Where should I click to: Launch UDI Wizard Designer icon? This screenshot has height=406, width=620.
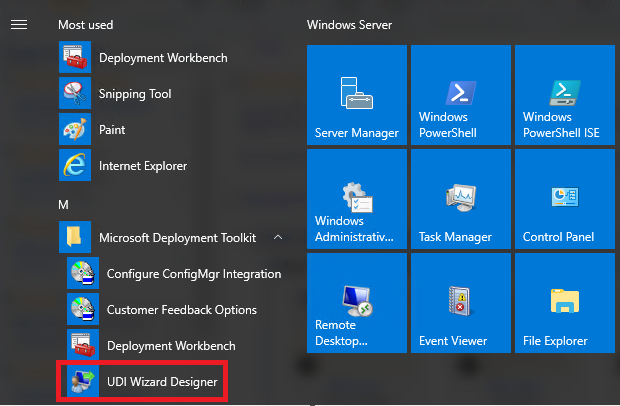pyautogui.click(x=83, y=381)
